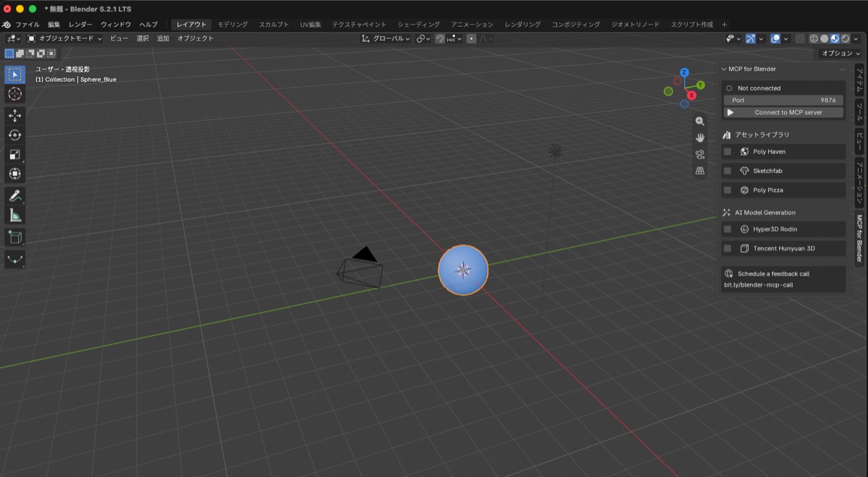Set selection mode to subtract
The width and height of the screenshot is (868, 477).
pyautogui.click(x=30, y=54)
